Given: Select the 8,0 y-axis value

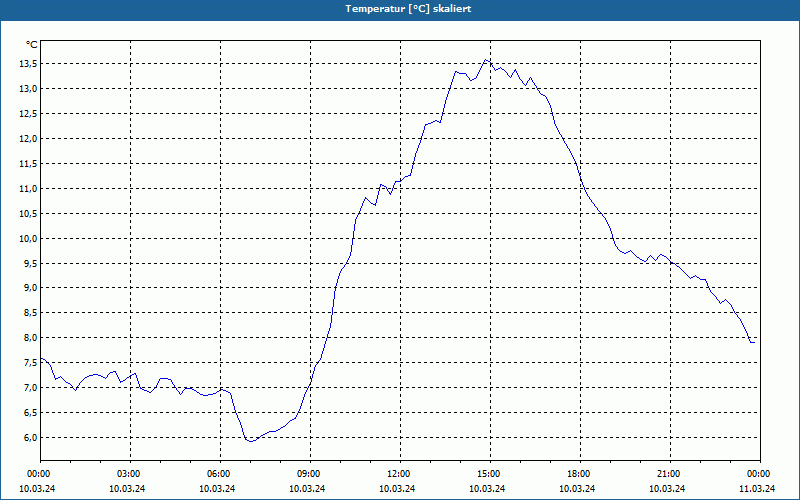Looking at the screenshot, I should click(x=31, y=338).
